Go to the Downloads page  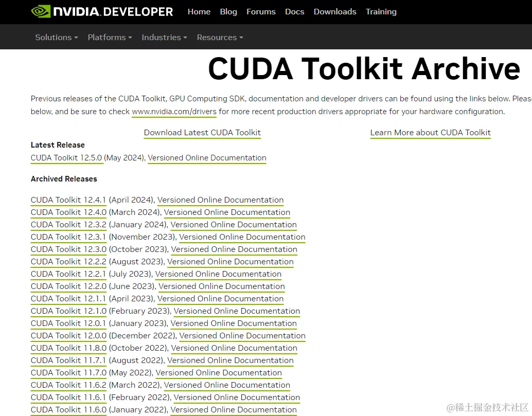[335, 11]
